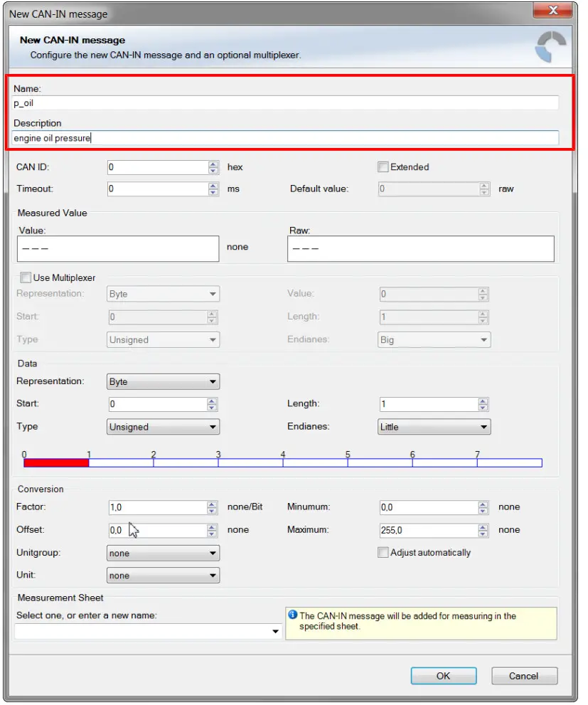
Task: Click the Name input field containing p_oil
Action: [285, 103]
